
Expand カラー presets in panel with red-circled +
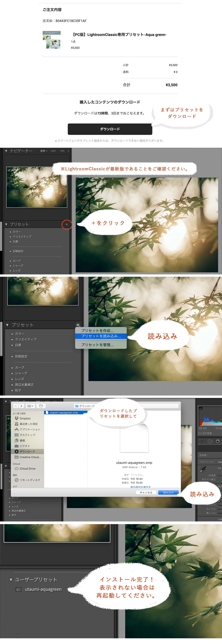11,232
